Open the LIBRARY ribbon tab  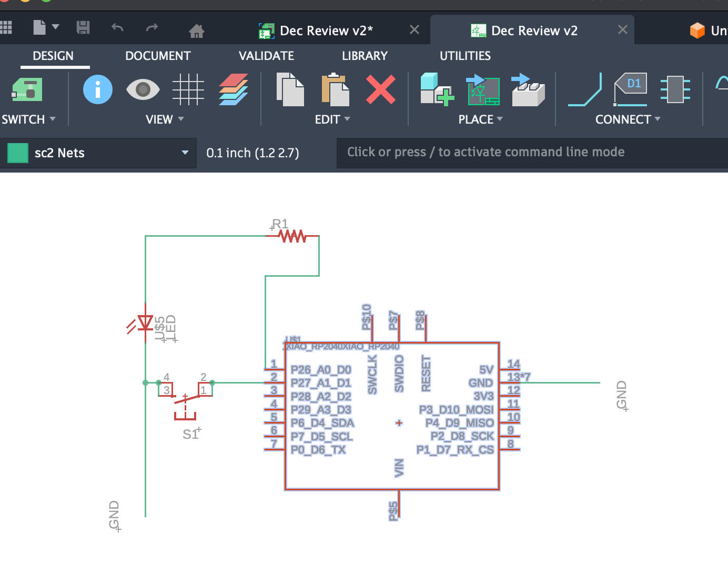point(365,56)
